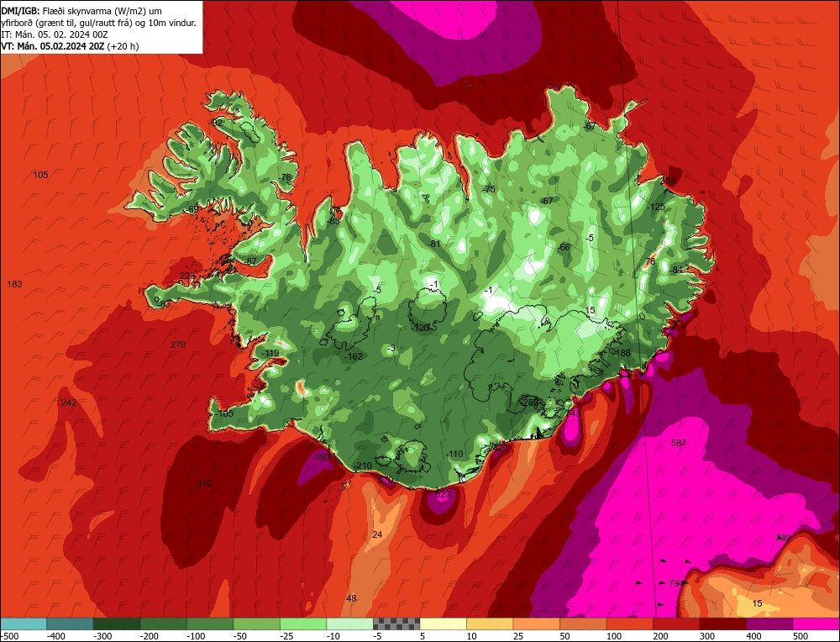Click the map value '48' near the bottom
This screenshot has height=642, width=840.
(351, 598)
